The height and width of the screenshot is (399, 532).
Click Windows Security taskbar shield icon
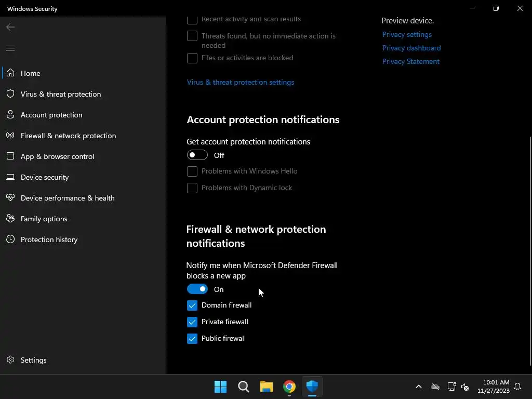(x=312, y=387)
